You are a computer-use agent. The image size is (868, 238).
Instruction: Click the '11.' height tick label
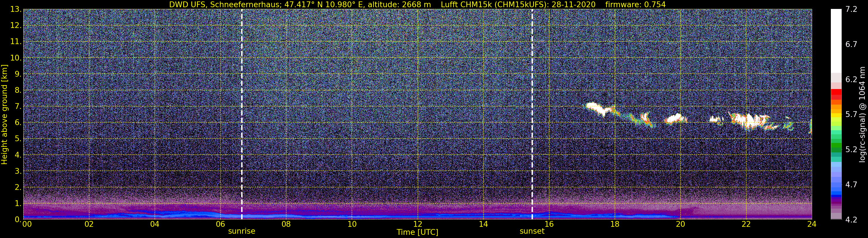click(16, 42)
